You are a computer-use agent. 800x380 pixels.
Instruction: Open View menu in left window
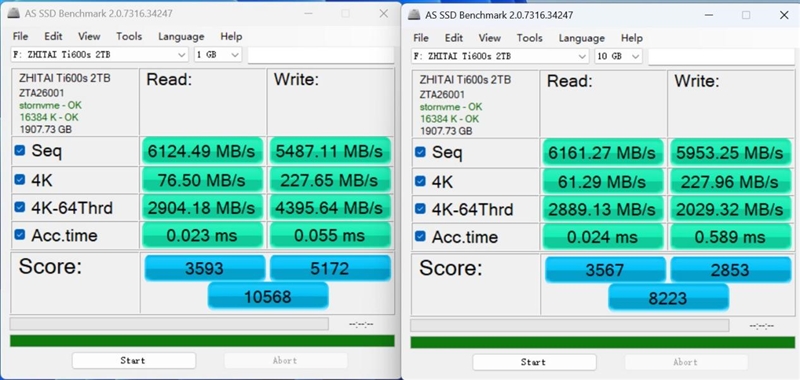pyautogui.click(x=89, y=36)
